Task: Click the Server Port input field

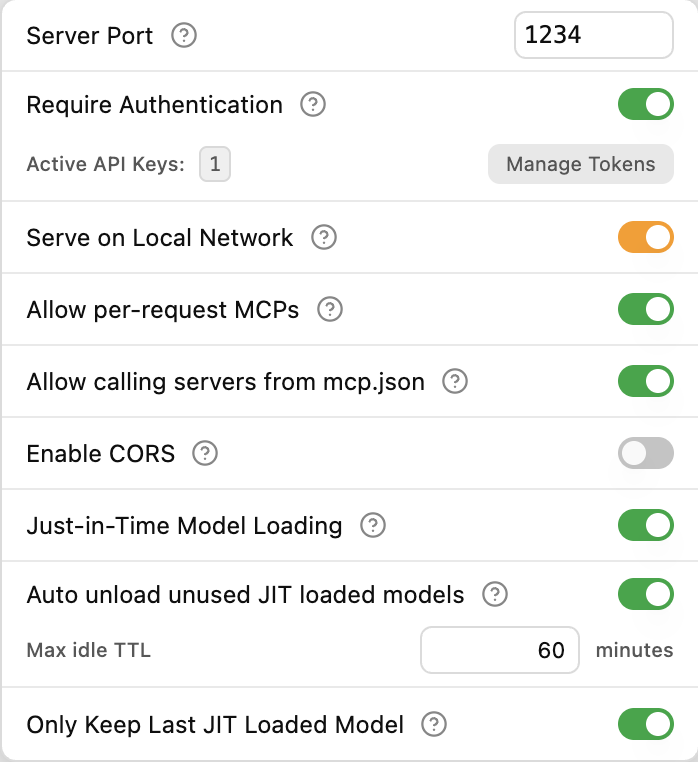Action: 593,36
